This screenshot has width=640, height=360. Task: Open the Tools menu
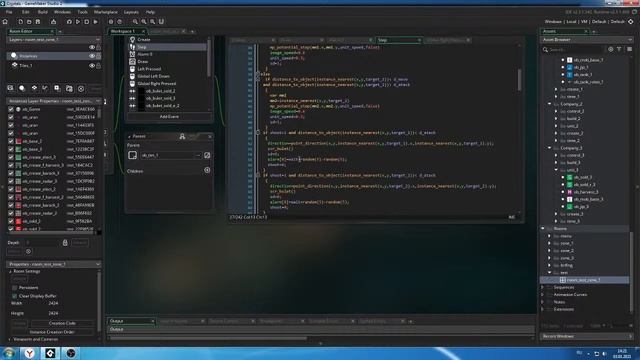pos(82,12)
